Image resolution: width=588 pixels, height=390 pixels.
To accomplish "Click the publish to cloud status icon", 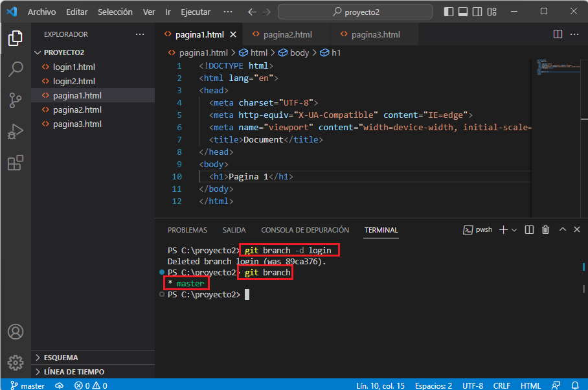I will [x=59, y=385].
